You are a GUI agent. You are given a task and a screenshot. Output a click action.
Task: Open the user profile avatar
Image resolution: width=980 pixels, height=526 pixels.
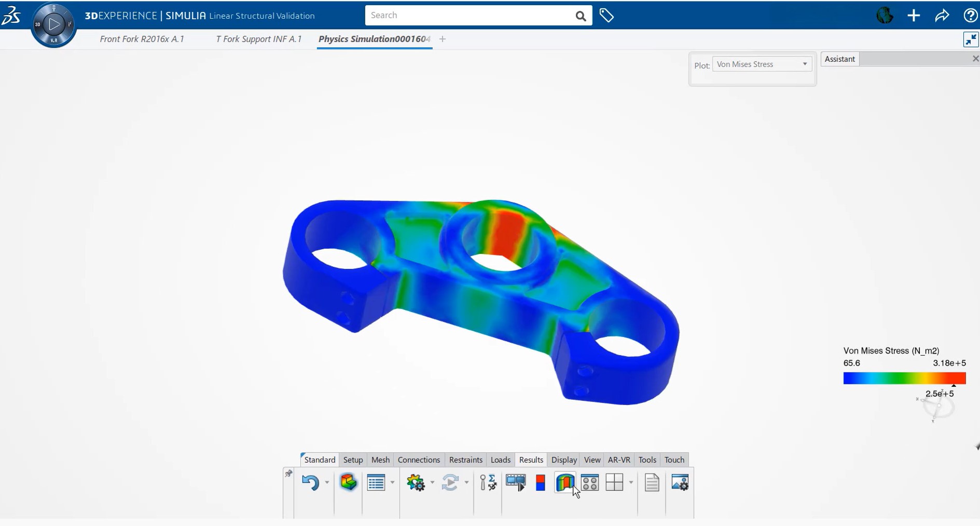(885, 16)
